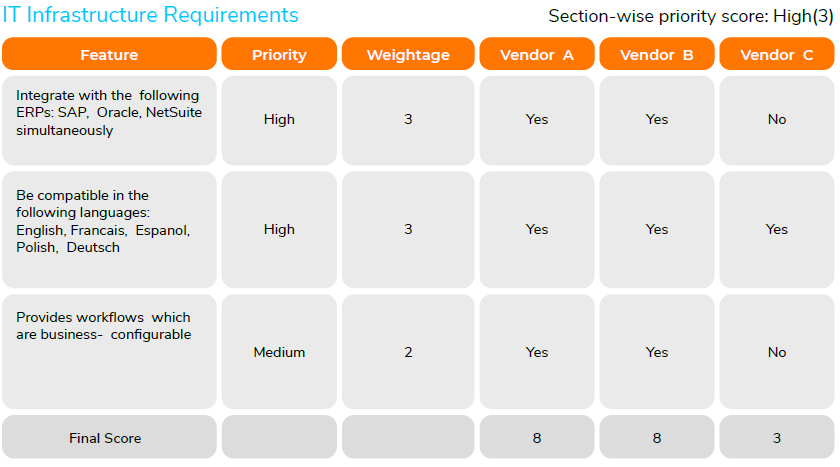
Task: Click the IT Infrastructure Requirements title
Action: pyautogui.click(x=150, y=15)
